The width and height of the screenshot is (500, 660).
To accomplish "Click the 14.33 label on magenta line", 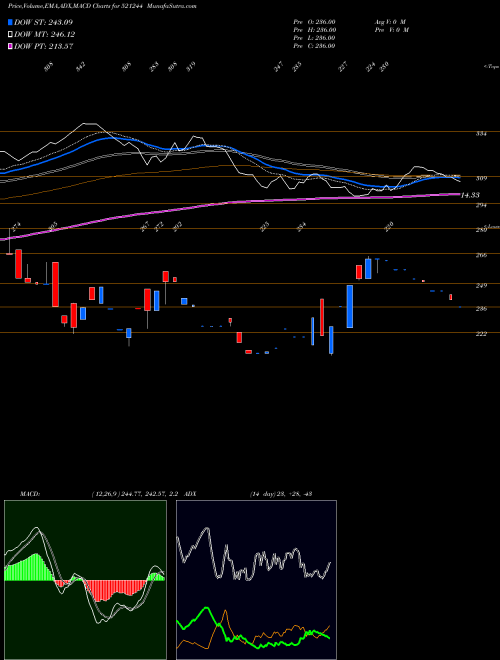I will point(470,195).
